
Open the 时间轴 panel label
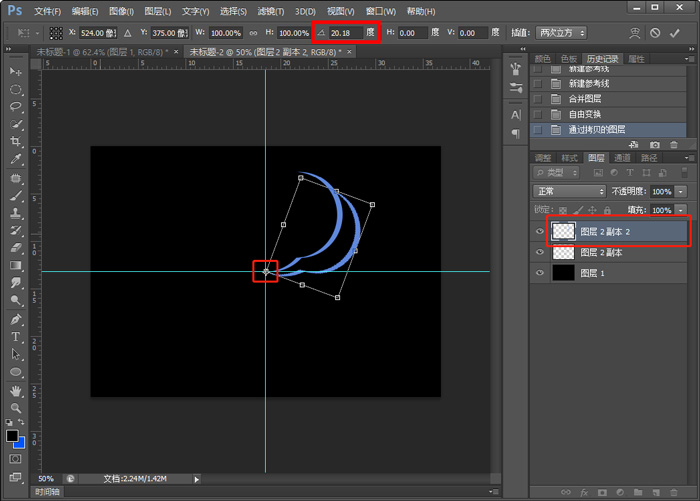click(x=47, y=492)
